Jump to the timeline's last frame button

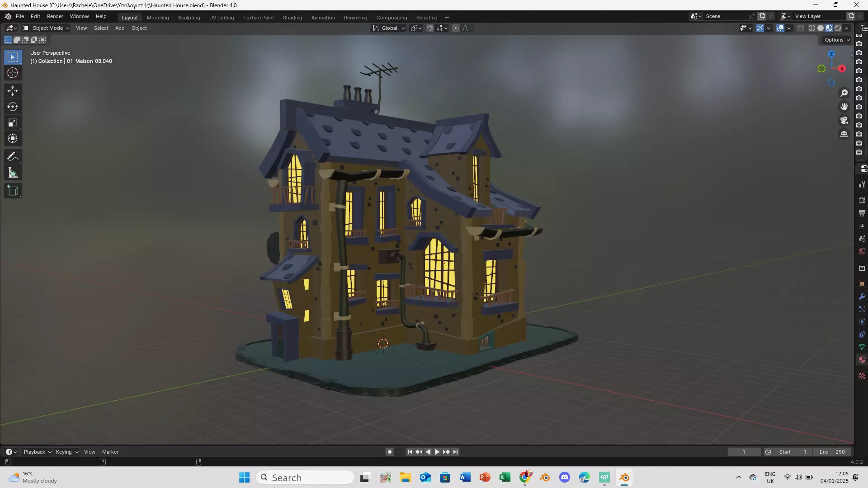tap(455, 452)
